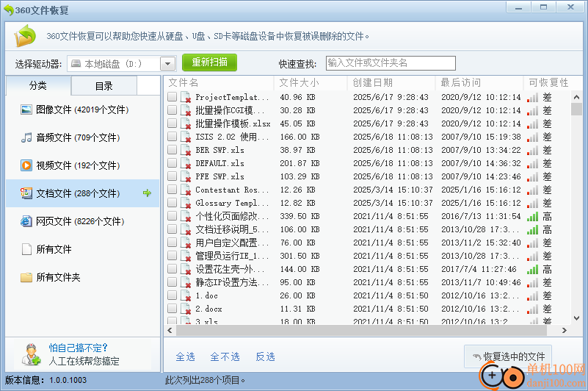The width and height of the screenshot is (588, 391).
Task: Click the document files category icon
Action: (x=26, y=193)
